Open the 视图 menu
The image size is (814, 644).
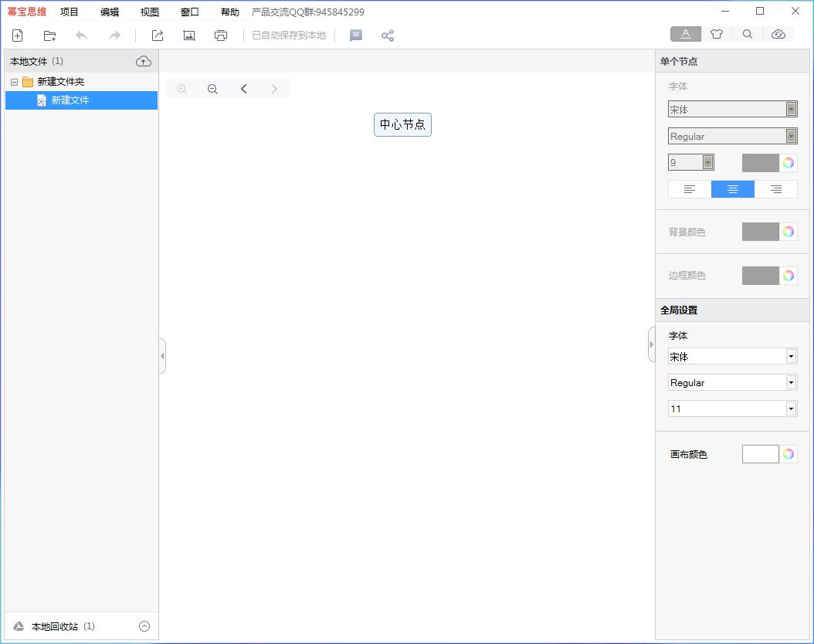pos(150,12)
